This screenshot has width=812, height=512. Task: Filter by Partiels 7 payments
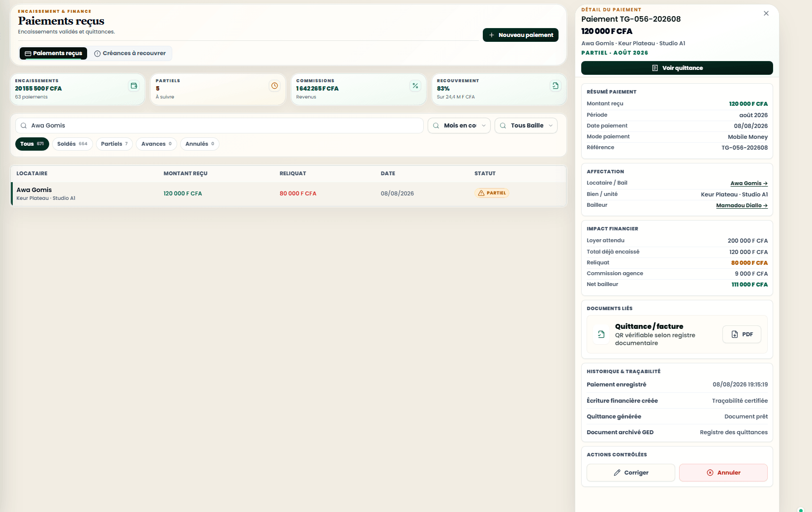(x=114, y=144)
